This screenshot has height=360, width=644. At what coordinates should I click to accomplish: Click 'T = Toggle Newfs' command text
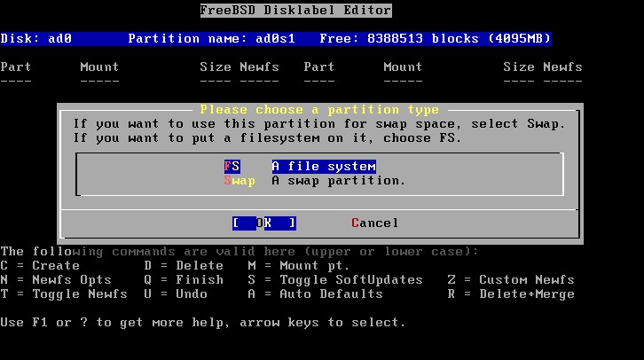click(64, 294)
